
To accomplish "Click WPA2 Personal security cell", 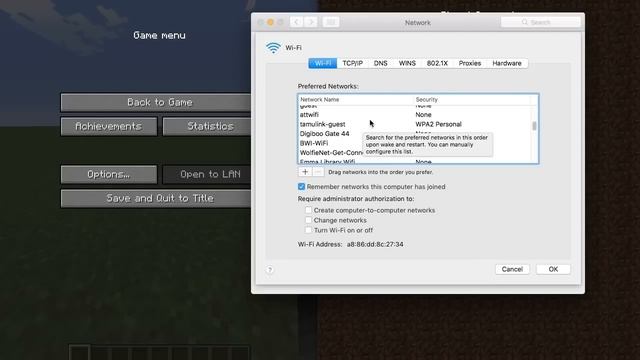I will 438,124.
